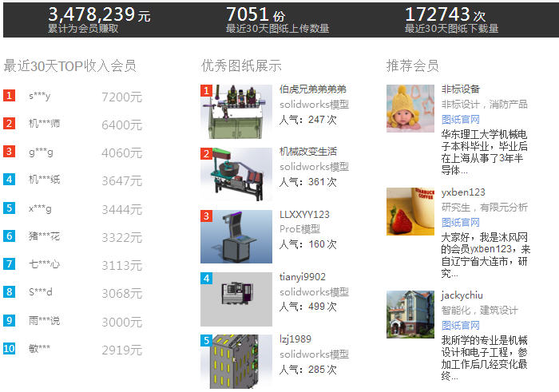Open the 机械改变生活 model thumbnail
Image resolution: width=559 pixels, height=392 pixels.
(236, 173)
